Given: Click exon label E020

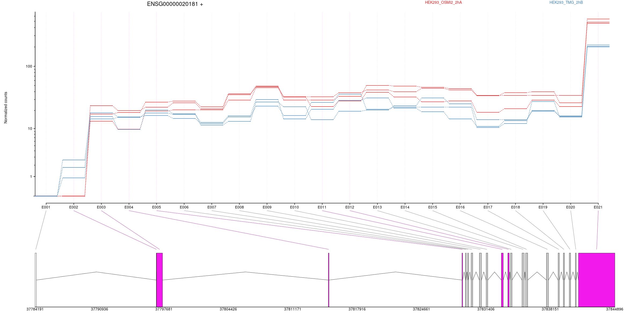Looking at the screenshot, I should pyautogui.click(x=570, y=207).
